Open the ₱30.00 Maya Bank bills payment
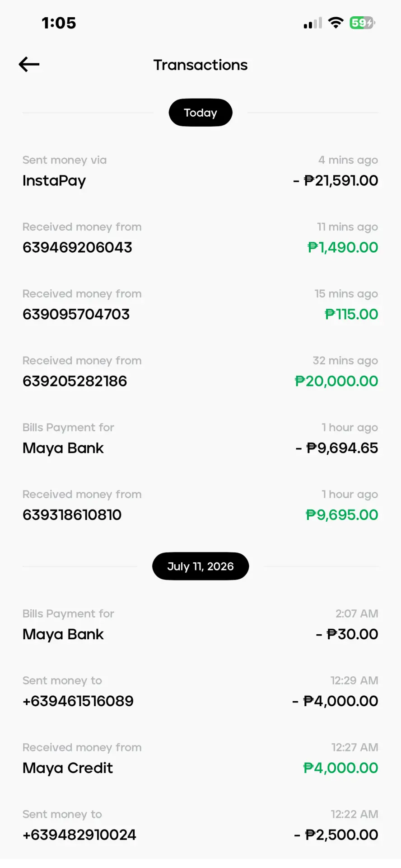Screen dimensions: 401x868 tap(200, 625)
